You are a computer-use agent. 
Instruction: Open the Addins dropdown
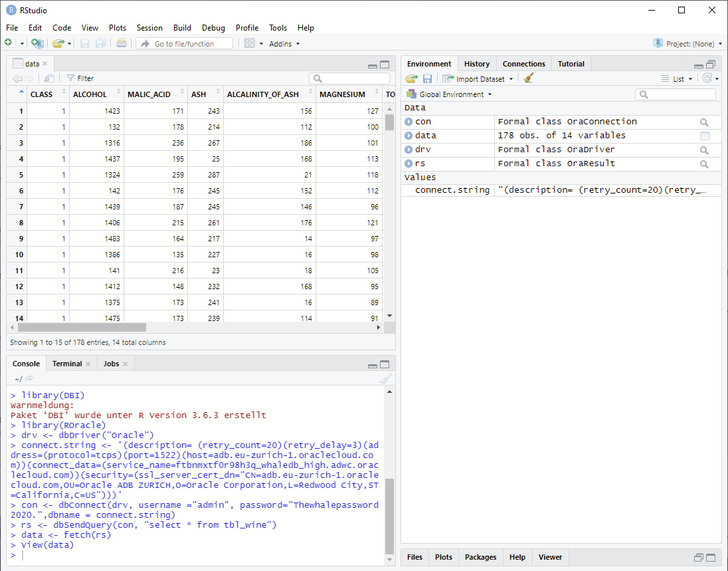284,44
